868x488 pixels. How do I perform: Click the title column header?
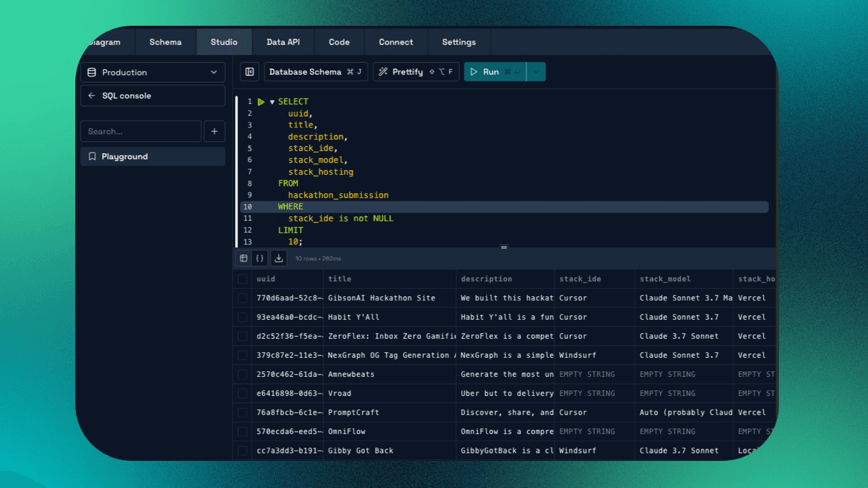390,279
